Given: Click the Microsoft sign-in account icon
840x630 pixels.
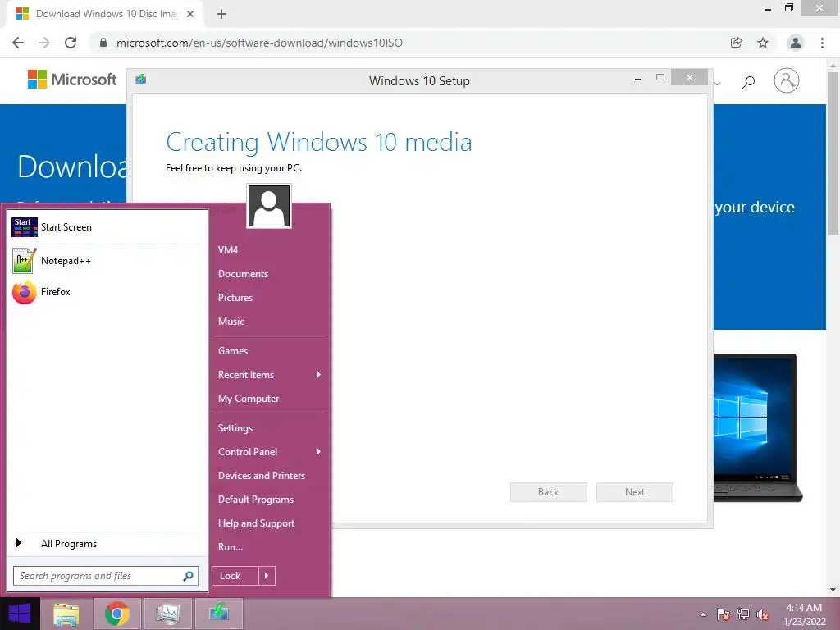Looking at the screenshot, I should pyautogui.click(x=787, y=80).
